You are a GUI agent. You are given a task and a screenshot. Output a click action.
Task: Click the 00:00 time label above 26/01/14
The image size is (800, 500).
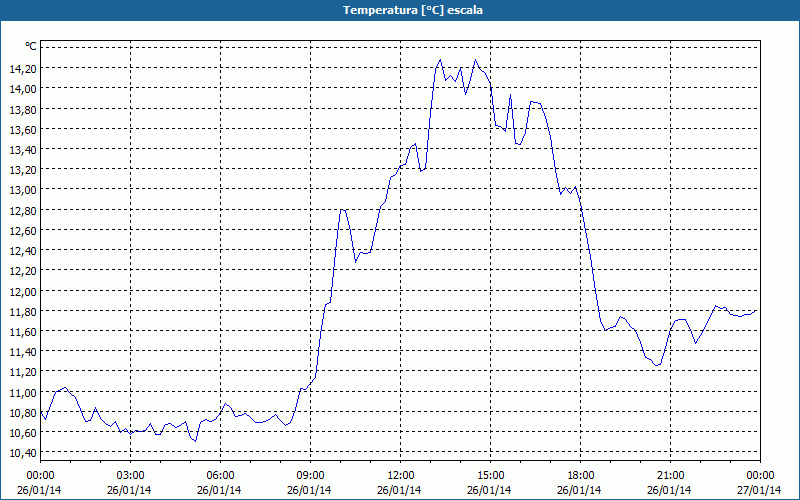(x=40, y=476)
